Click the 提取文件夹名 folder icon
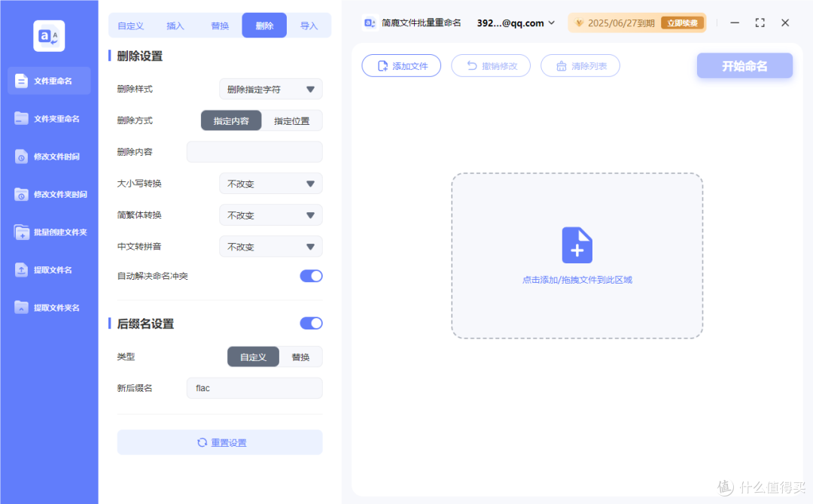Screen dimensions: 813x504 point(21,308)
